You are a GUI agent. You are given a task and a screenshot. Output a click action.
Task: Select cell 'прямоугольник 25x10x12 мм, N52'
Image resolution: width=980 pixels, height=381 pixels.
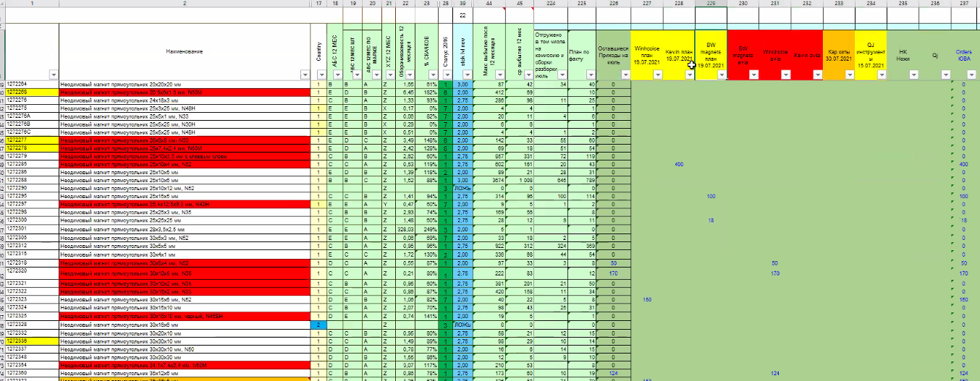pyautogui.click(x=185, y=187)
